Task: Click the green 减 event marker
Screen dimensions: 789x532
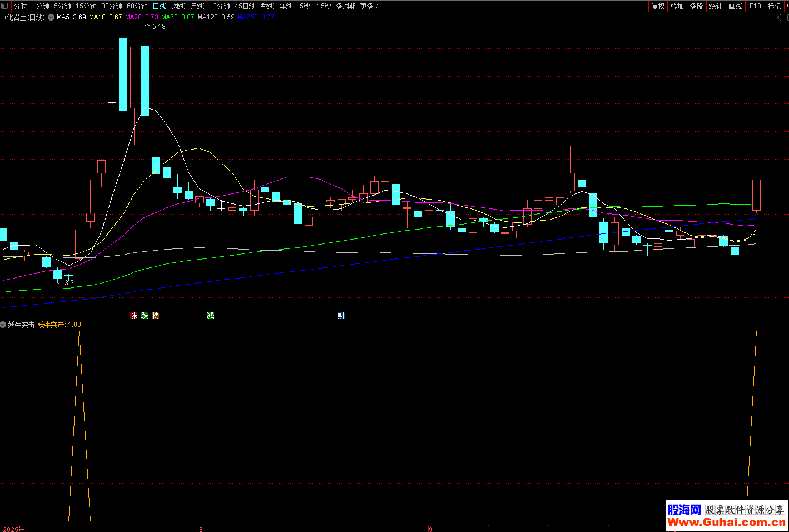Action: [x=210, y=315]
